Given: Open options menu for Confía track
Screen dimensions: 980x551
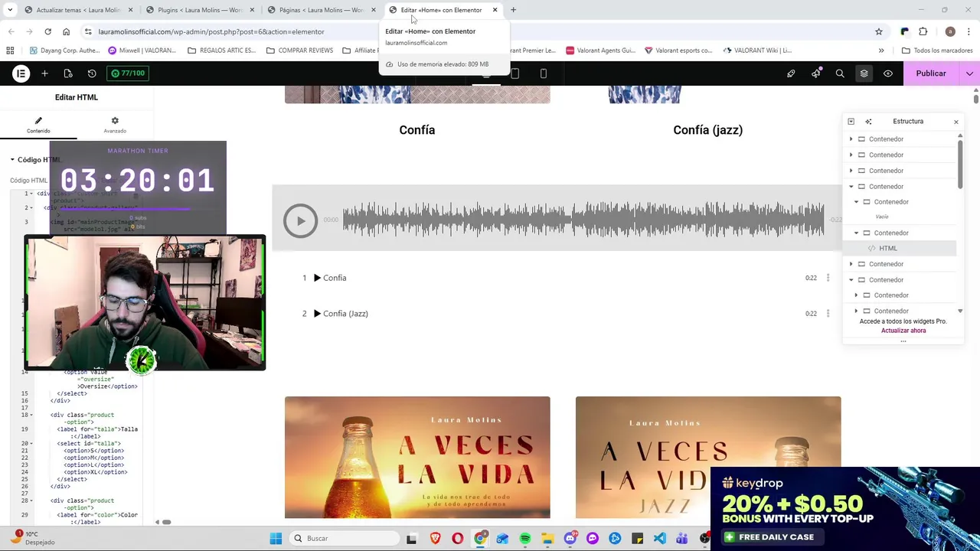Looking at the screenshot, I should pos(828,278).
